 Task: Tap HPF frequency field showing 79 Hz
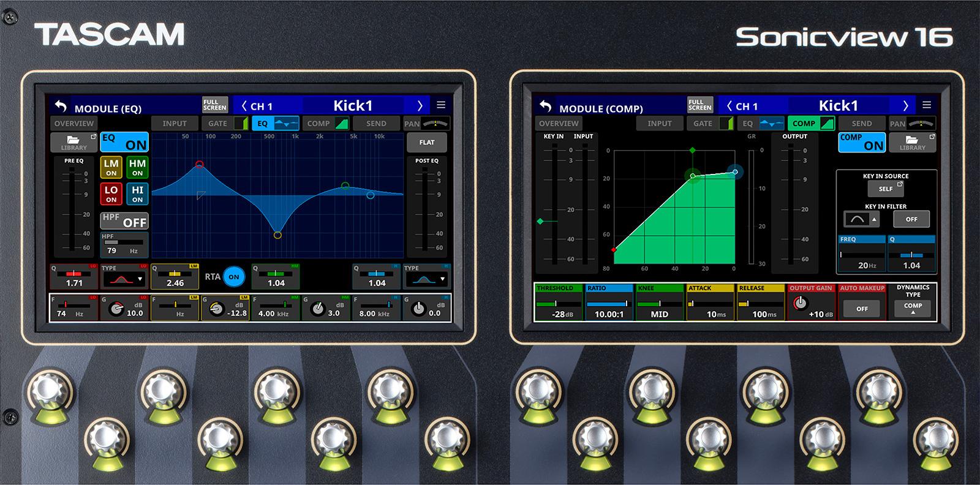pos(124,246)
